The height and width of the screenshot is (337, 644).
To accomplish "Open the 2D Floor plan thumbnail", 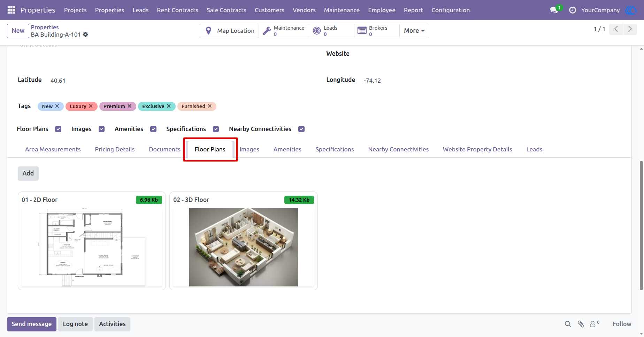I will pos(92,247).
